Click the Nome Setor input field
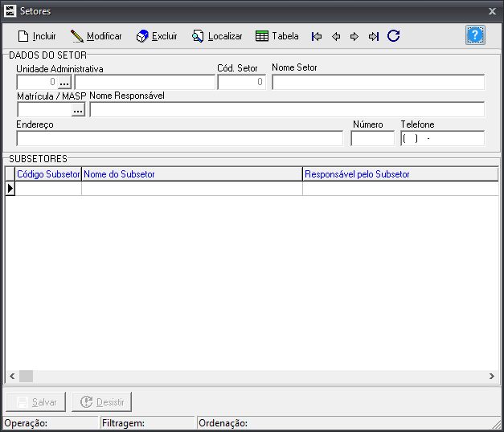Screen dimensions: 504x432 click(x=378, y=82)
